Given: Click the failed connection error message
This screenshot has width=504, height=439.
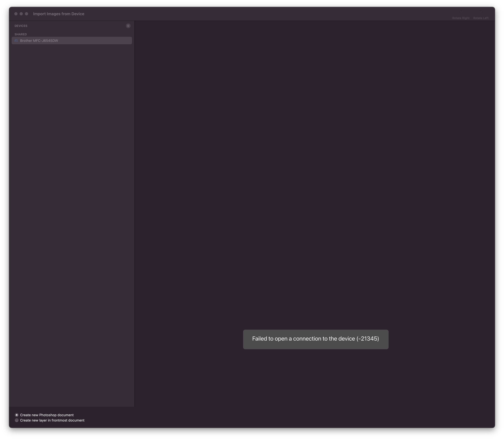Looking at the screenshot, I should click(x=315, y=339).
